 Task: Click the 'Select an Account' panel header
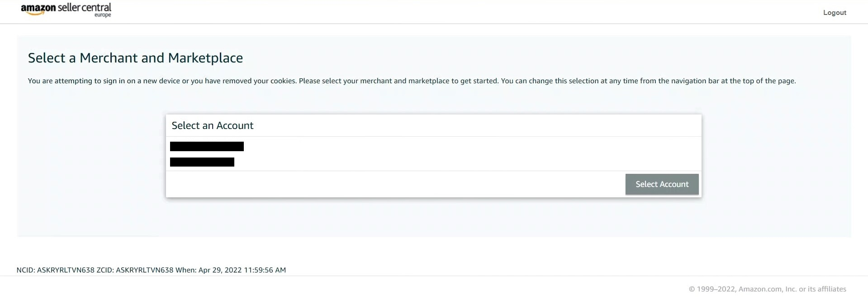tap(213, 126)
